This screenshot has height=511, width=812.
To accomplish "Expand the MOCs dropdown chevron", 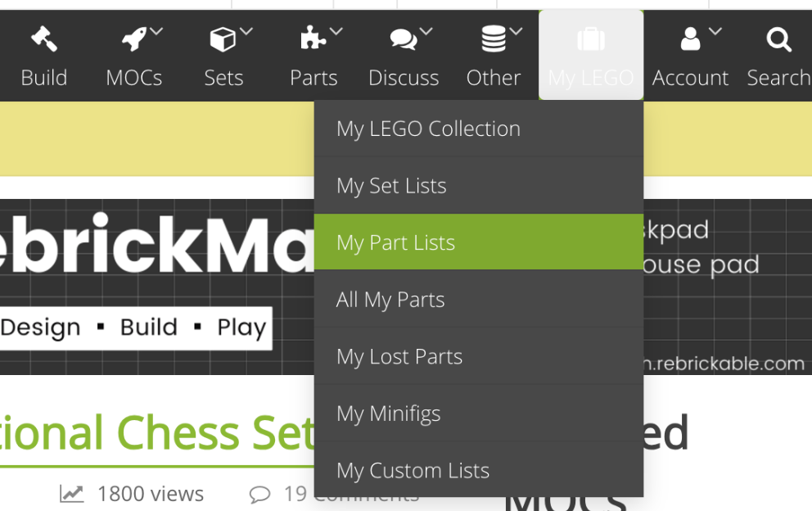I will [156, 32].
